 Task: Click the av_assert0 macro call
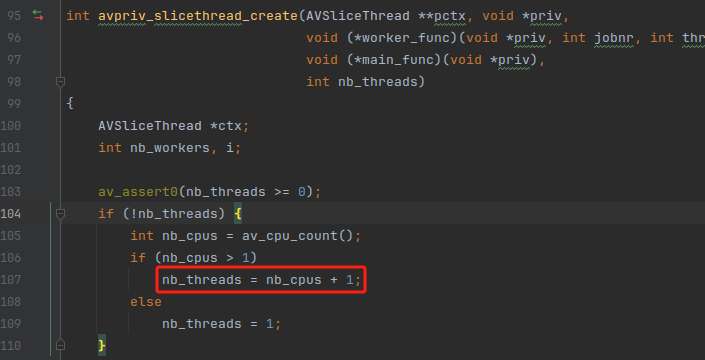pos(138,192)
